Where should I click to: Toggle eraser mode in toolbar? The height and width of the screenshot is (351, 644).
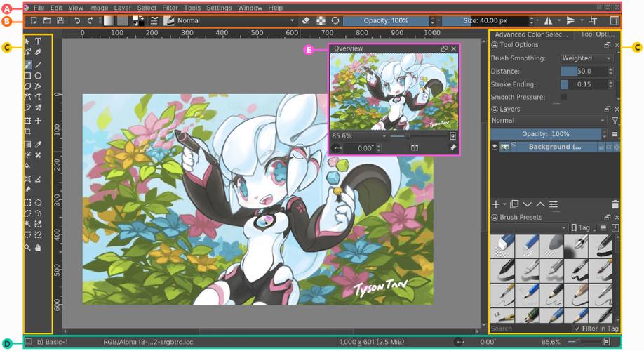point(306,20)
